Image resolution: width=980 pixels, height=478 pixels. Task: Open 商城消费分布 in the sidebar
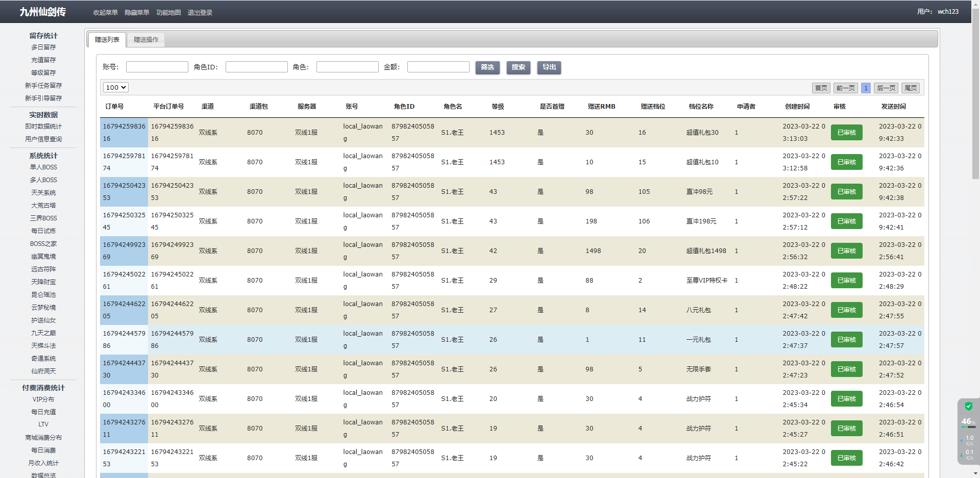(43, 438)
